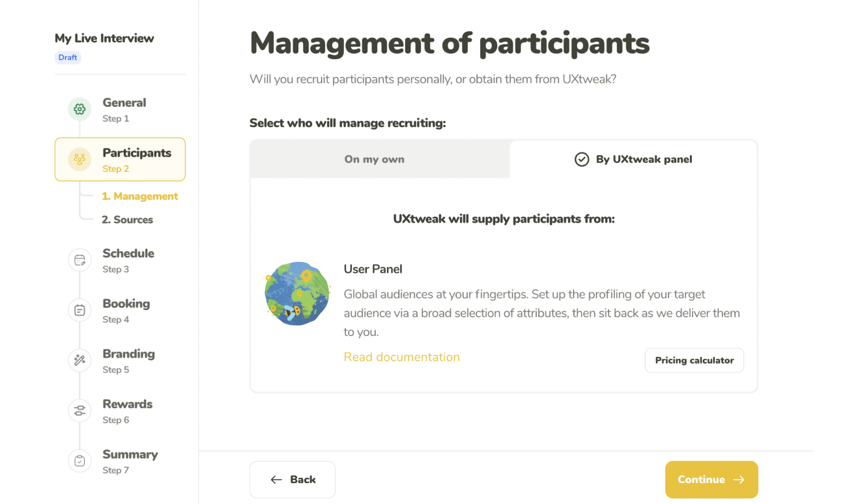Click the Booking step calendar icon

click(79, 310)
